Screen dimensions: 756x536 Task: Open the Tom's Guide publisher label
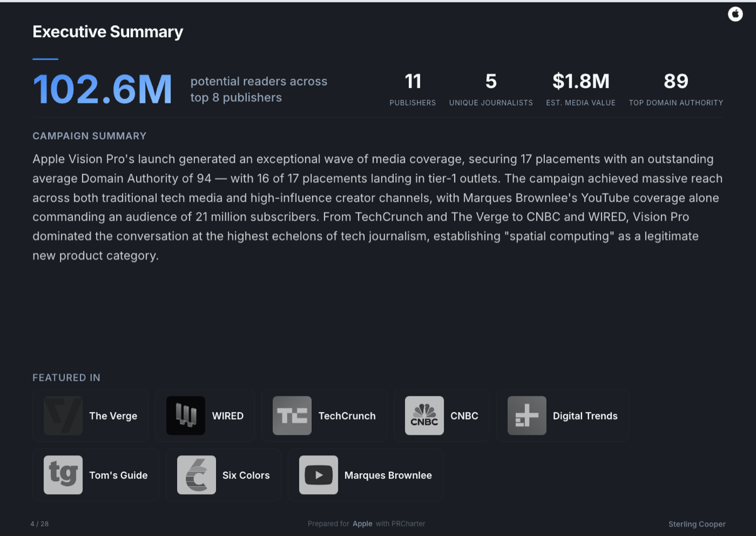click(x=118, y=475)
